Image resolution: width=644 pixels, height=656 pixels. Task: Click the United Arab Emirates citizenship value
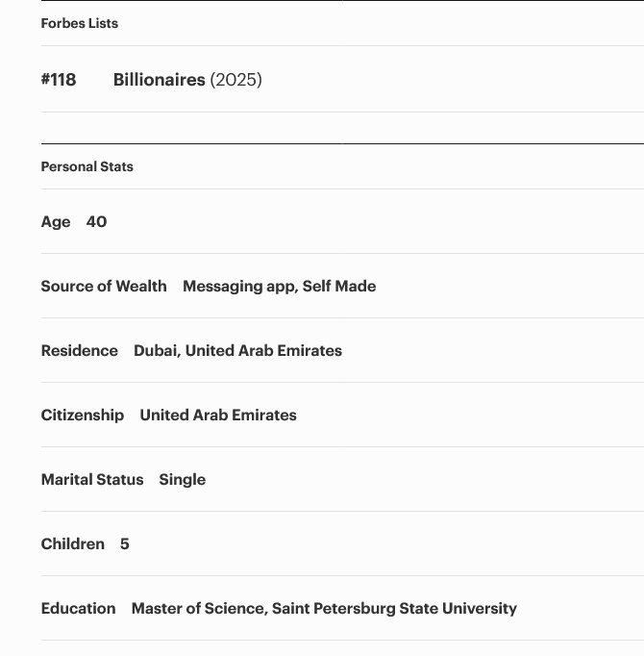pyautogui.click(x=218, y=415)
